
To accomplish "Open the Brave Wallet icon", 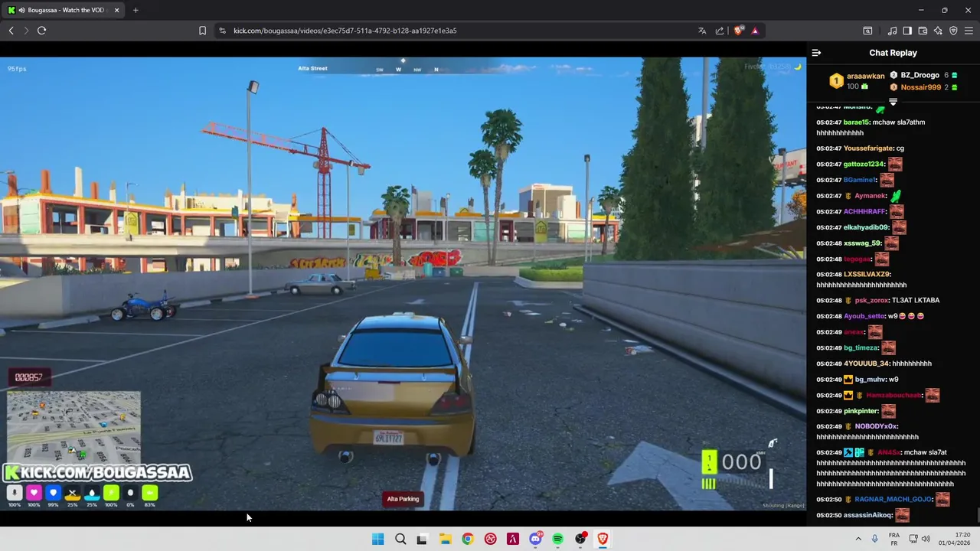I will 923,31.
